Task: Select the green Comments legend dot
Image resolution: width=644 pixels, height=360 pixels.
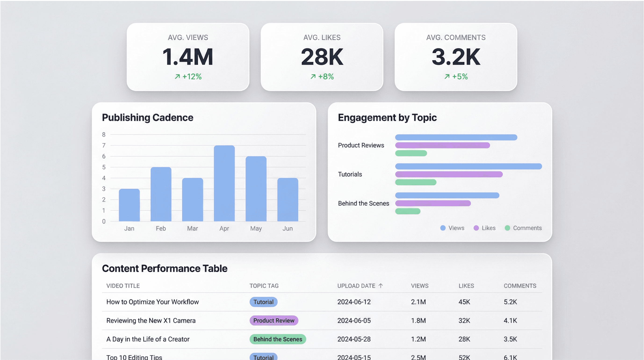Action: [507, 228]
